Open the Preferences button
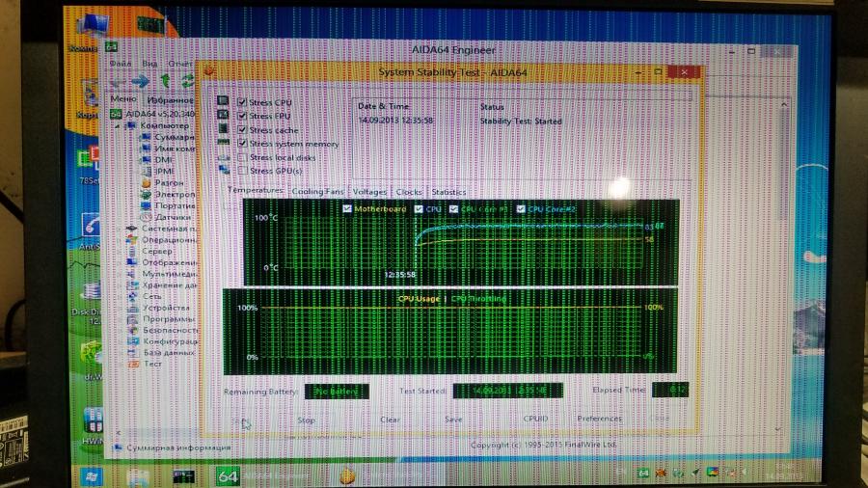 click(600, 419)
